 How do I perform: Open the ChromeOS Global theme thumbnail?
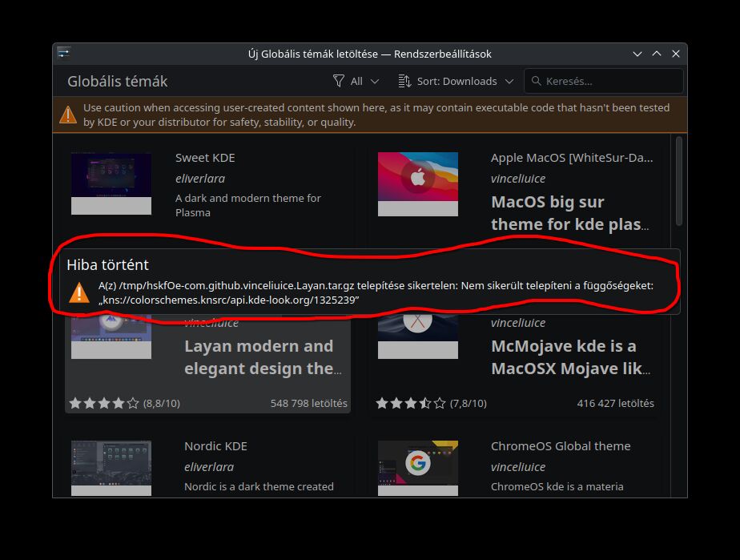pos(418,468)
